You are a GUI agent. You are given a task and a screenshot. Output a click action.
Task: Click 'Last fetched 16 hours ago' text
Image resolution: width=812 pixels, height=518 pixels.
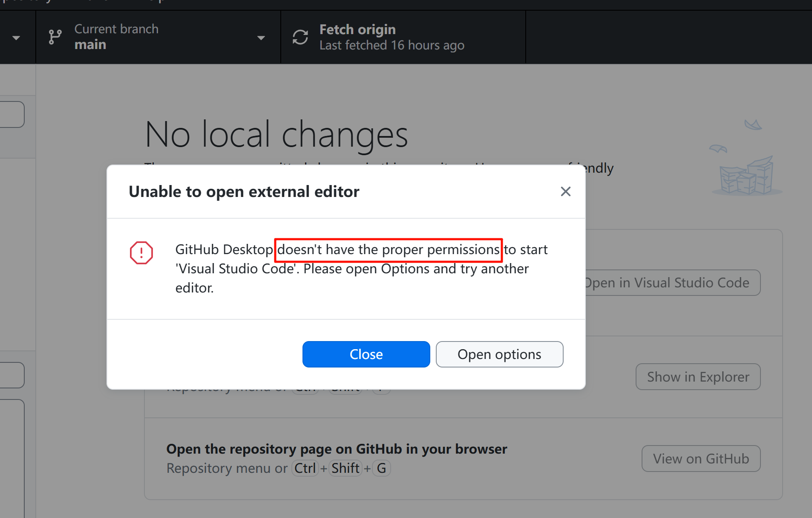pyautogui.click(x=392, y=45)
